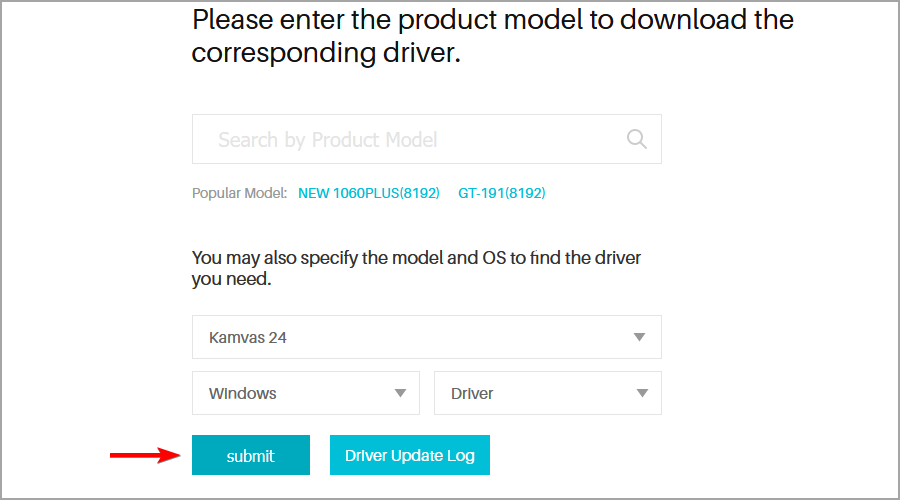
Task: Click the triangle arrow beside Windows
Action: point(400,393)
